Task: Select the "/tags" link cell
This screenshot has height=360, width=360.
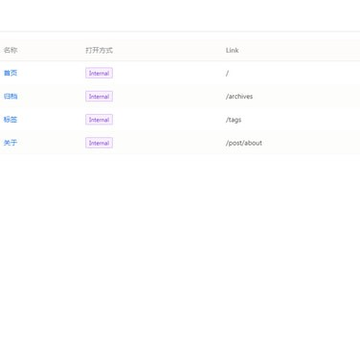Action: click(x=233, y=119)
